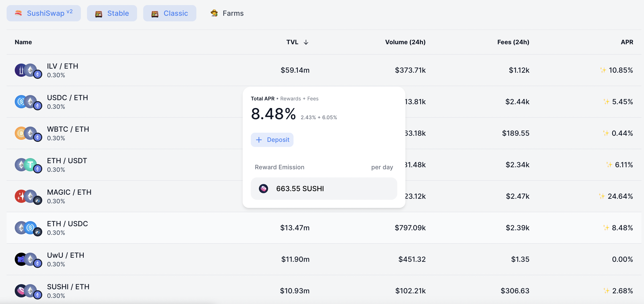Click the $11.90m TVL value
The width and height of the screenshot is (644, 304).
295,259
